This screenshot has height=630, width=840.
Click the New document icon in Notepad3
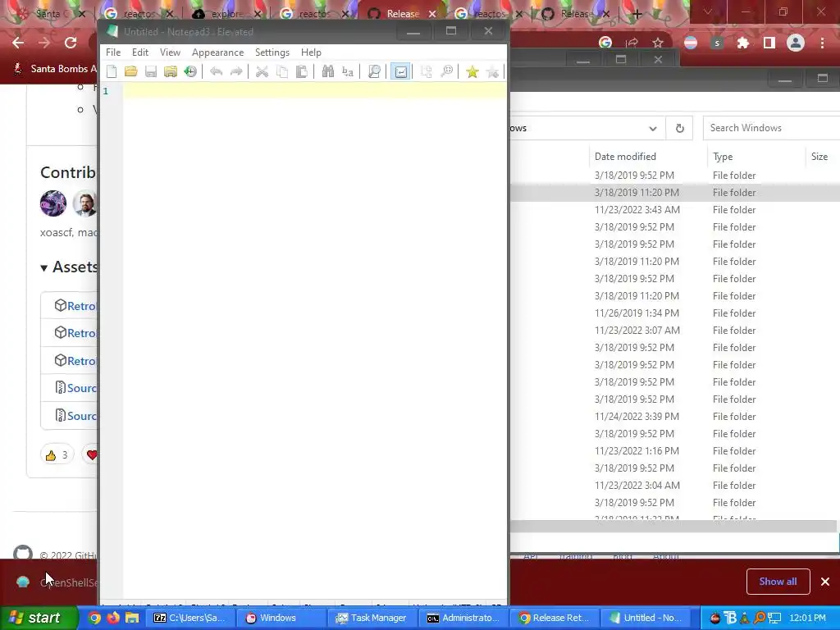coord(112,71)
